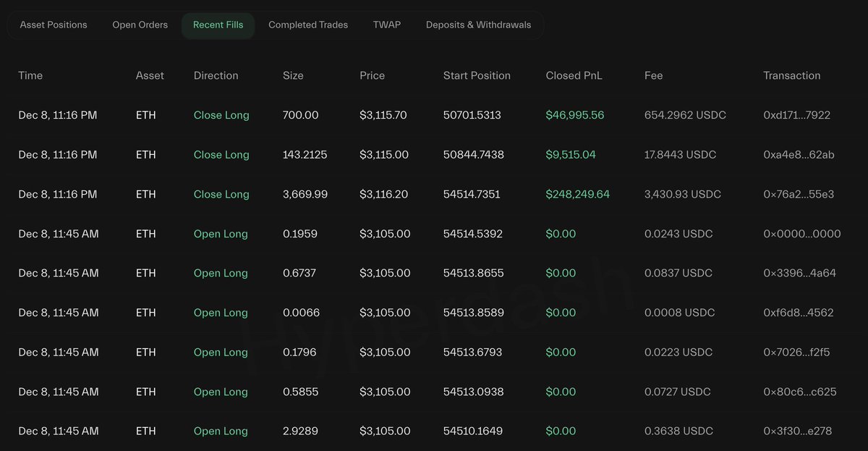Click the Close Long fill at $3,115.70
The width and height of the screenshot is (868, 451).
[x=221, y=114]
